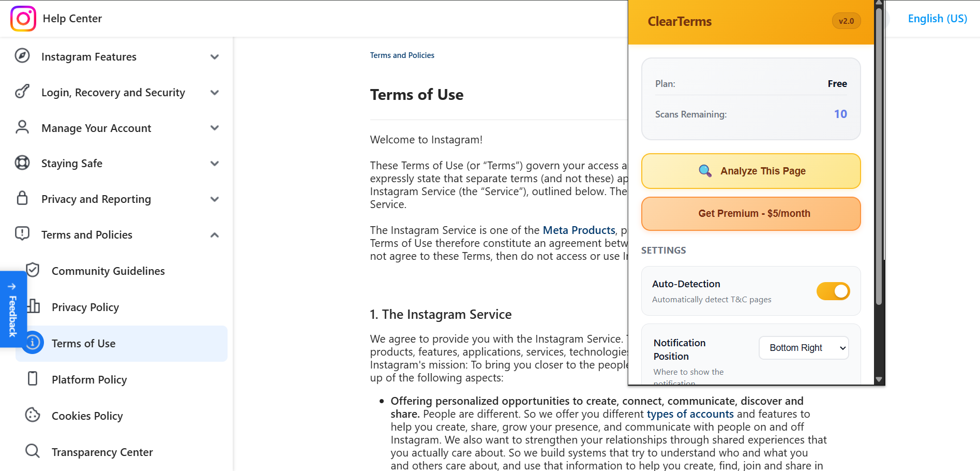
Task: Select the lock icon beside Privacy and Reporting
Action: tap(22, 199)
